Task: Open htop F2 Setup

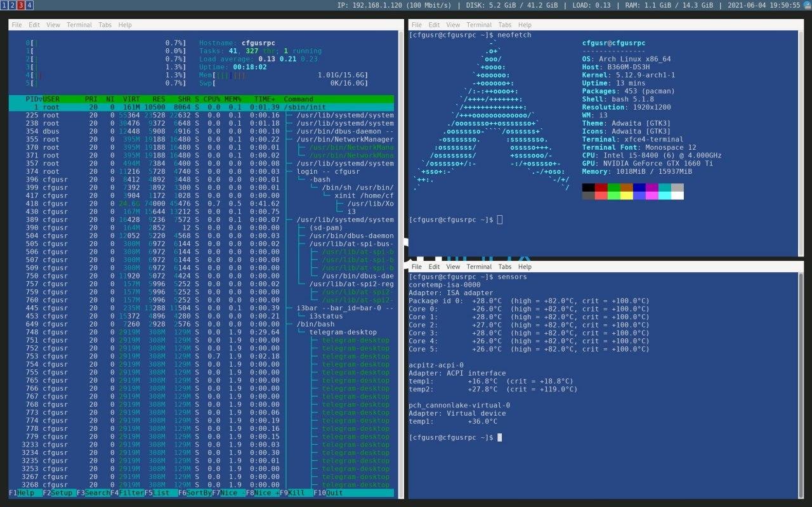Action: 60,493
